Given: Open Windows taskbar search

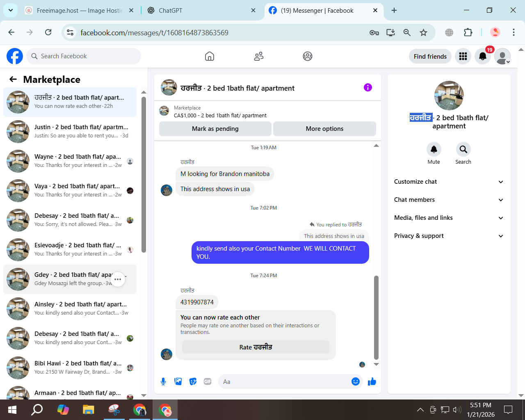Looking at the screenshot, I should click(37, 409).
